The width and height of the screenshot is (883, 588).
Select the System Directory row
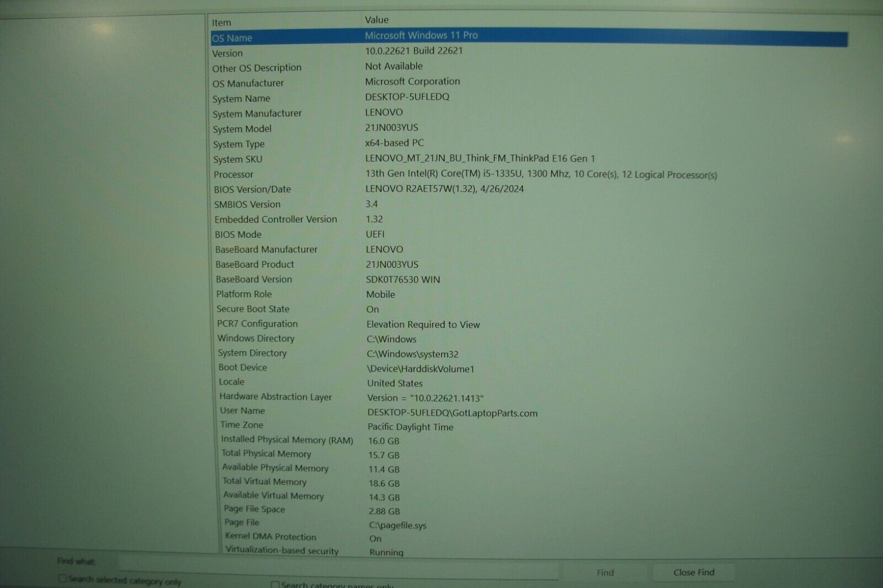pyautogui.click(x=529, y=353)
